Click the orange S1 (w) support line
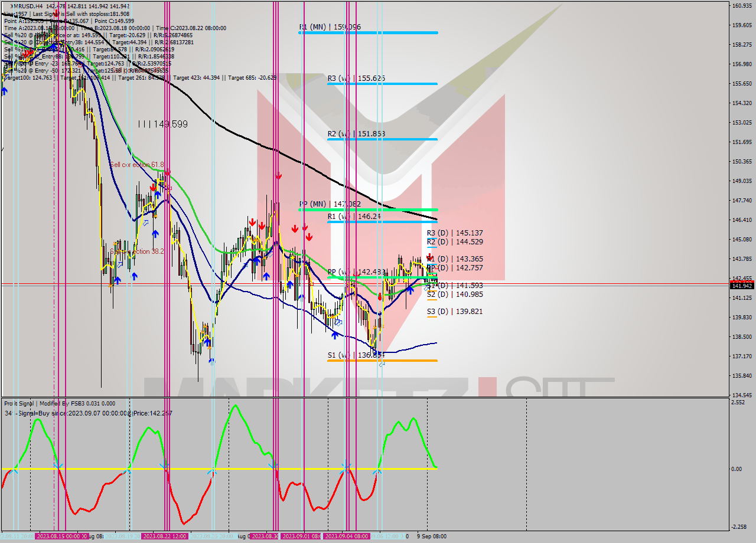 [382, 360]
